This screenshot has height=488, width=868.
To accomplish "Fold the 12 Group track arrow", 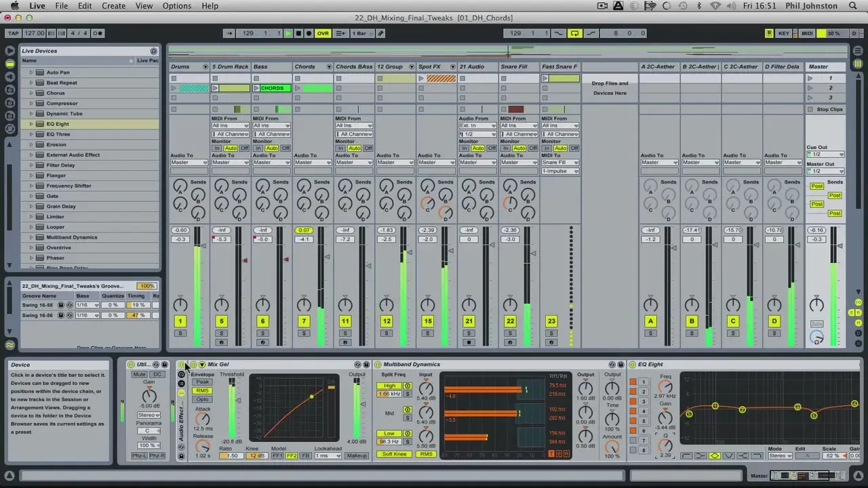I will (411, 67).
